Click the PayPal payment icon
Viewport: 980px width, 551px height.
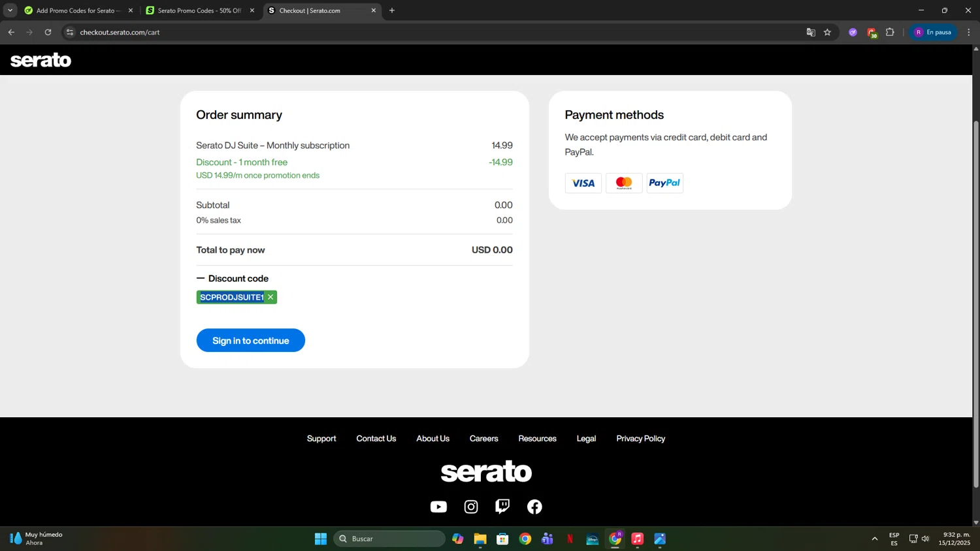tap(664, 183)
